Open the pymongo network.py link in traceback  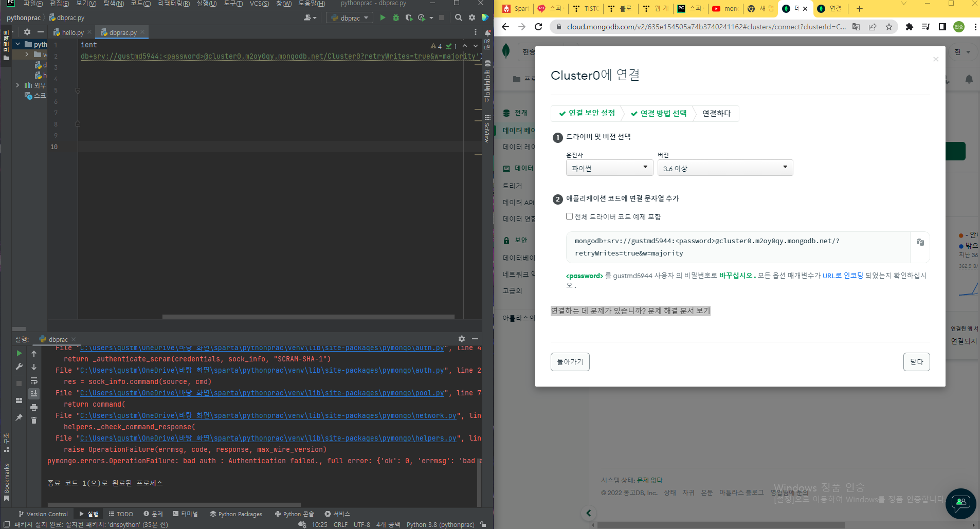pos(268,415)
